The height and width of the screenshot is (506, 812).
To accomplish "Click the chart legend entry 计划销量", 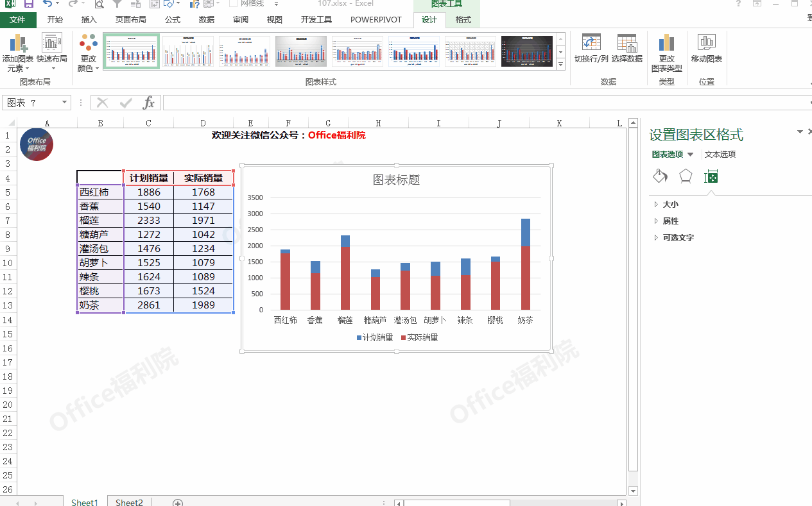I will tap(375, 337).
